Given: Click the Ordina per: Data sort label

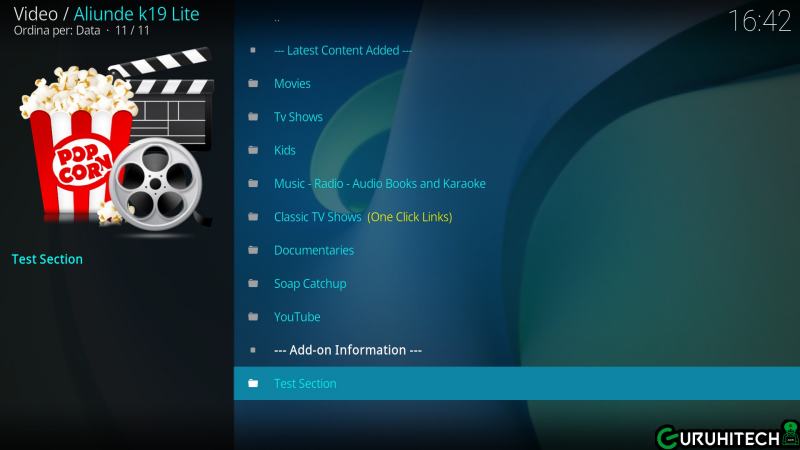Looking at the screenshot, I should click(x=58, y=32).
